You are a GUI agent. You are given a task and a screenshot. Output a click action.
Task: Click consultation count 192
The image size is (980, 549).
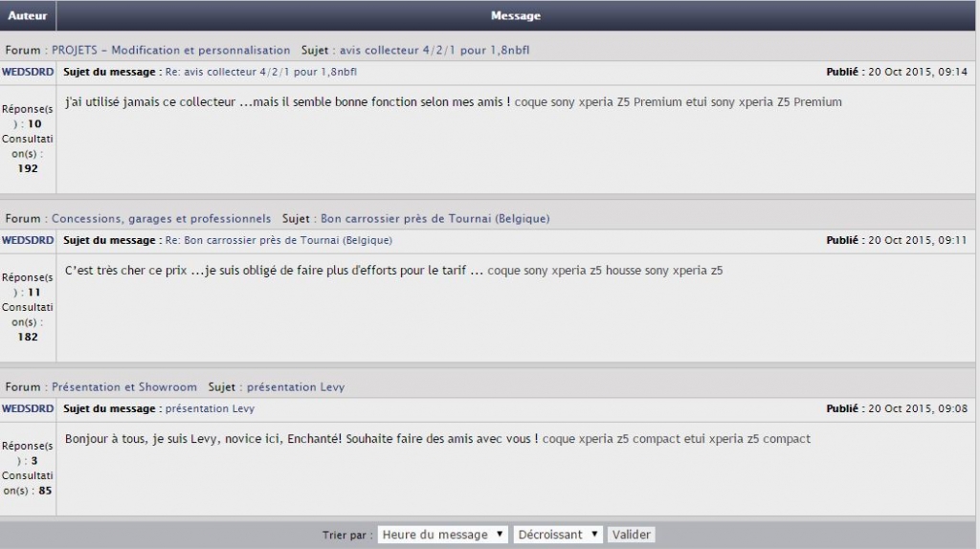pos(28,168)
